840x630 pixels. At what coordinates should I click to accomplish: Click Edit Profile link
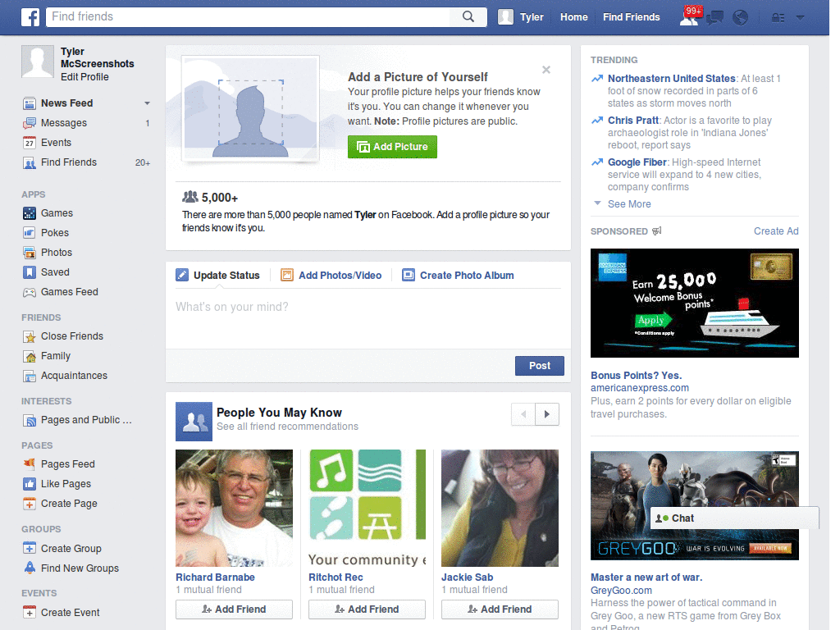coord(84,77)
